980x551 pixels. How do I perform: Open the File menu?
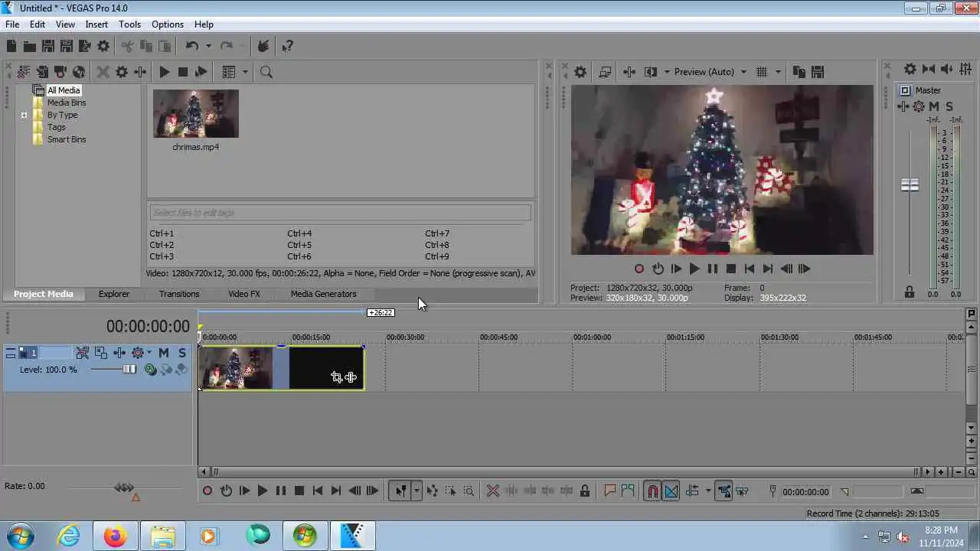click(x=12, y=24)
